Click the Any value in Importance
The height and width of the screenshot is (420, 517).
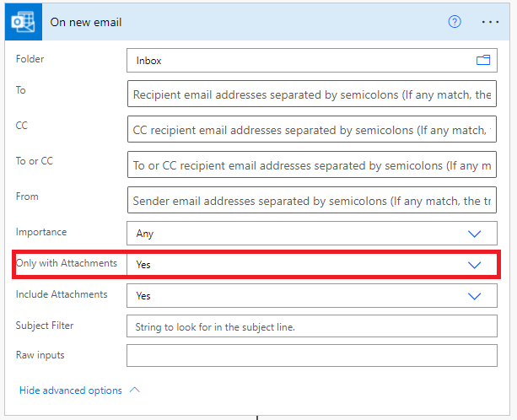[x=145, y=234]
